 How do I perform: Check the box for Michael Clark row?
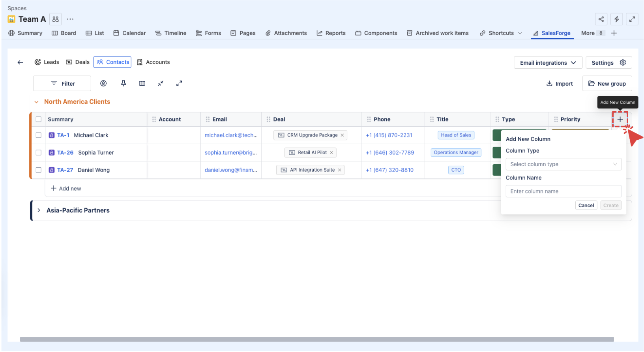click(39, 135)
